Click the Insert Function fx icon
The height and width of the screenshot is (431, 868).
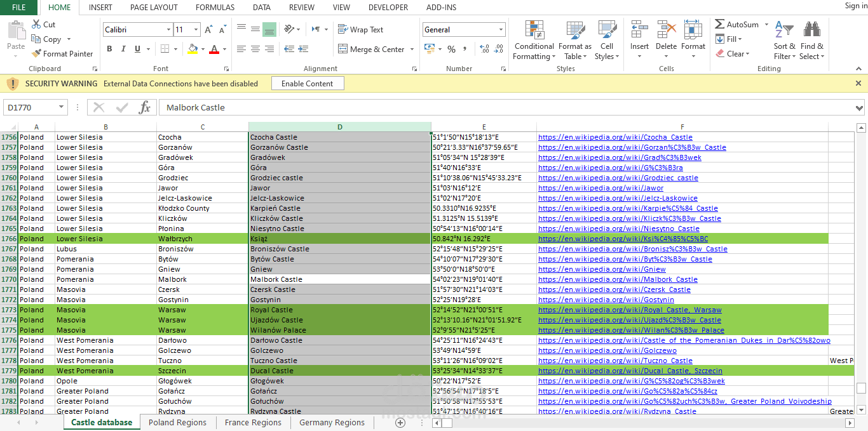[145, 107]
